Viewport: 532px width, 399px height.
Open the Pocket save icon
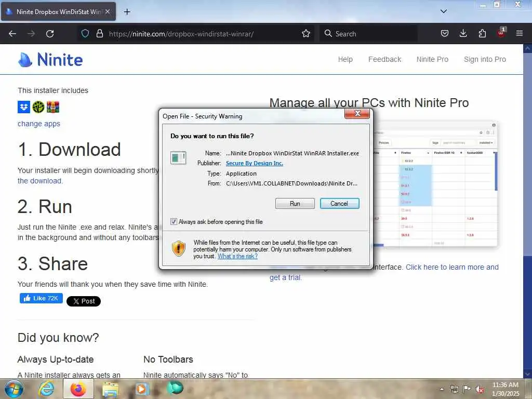tap(445, 33)
